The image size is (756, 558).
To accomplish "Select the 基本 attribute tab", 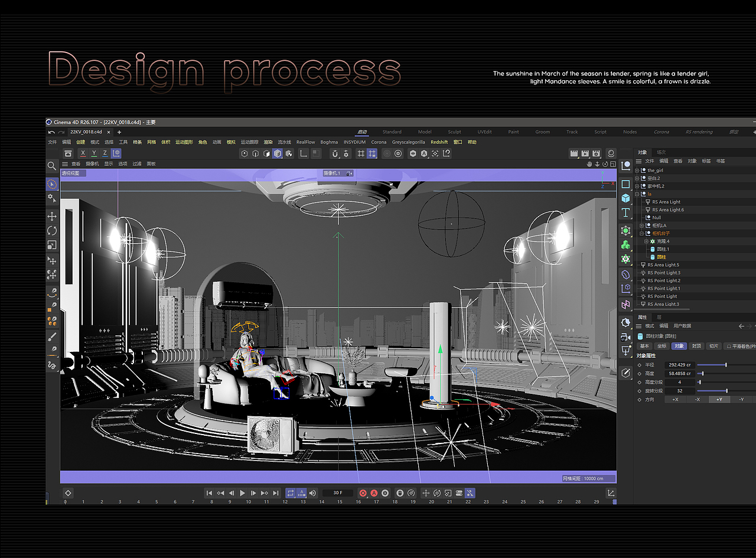I will (644, 346).
